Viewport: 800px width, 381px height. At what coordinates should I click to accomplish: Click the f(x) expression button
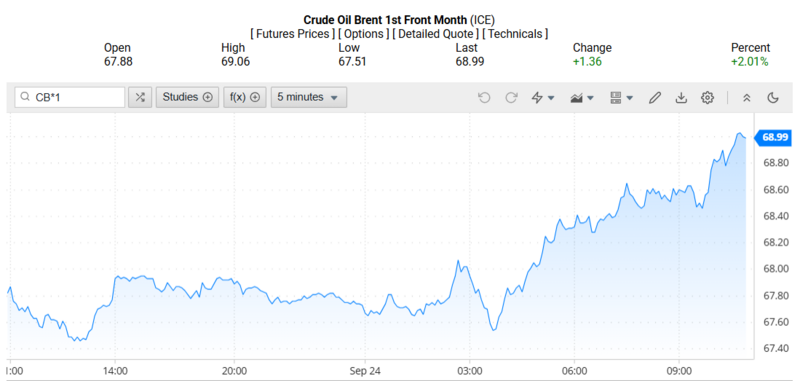coord(245,97)
